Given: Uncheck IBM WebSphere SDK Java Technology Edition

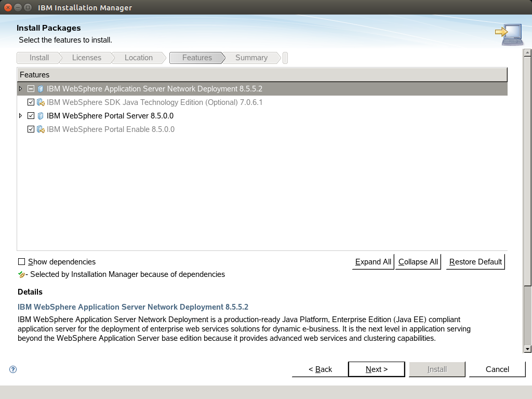Looking at the screenshot, I should click(x=31, y=102).
